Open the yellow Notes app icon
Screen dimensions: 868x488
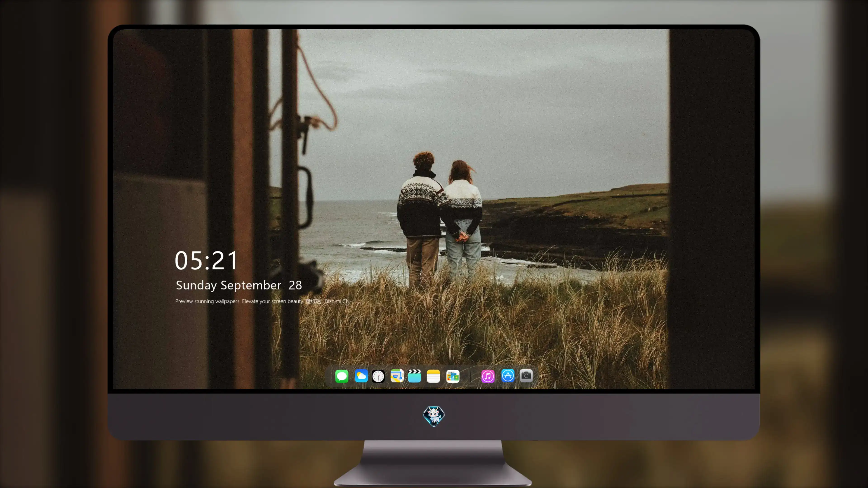[433, 376]
